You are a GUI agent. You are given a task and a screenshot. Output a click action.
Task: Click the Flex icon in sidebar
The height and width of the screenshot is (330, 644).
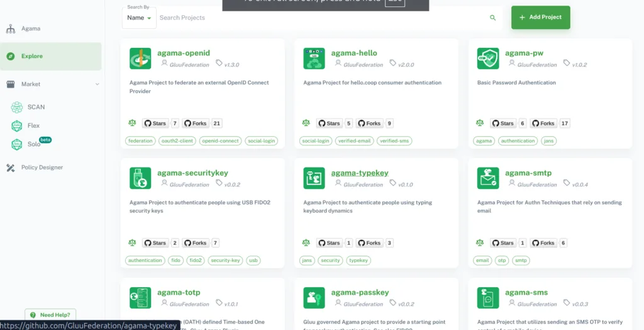(16, 126)
